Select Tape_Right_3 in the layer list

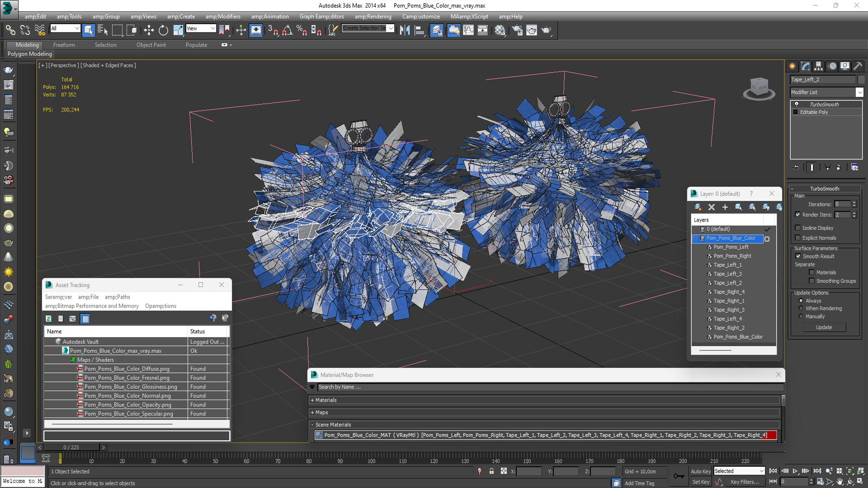point(729,310)
